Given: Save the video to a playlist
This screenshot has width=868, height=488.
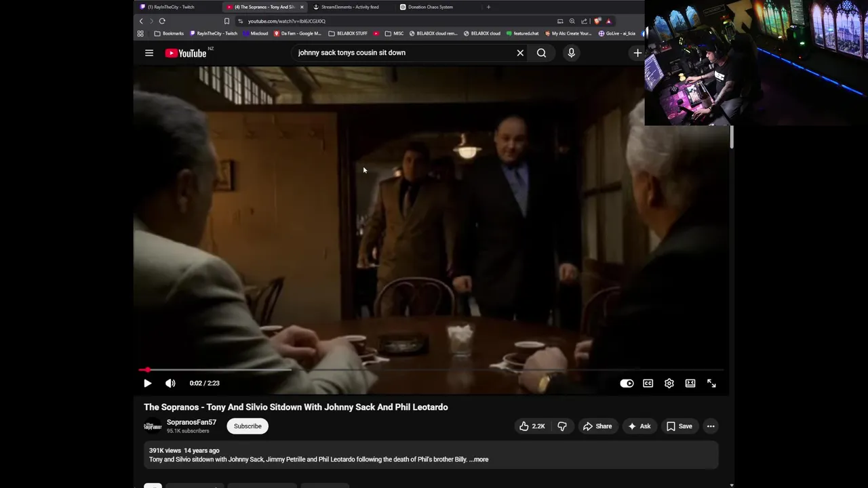Looking at the screenshot, I should point(679,426).
